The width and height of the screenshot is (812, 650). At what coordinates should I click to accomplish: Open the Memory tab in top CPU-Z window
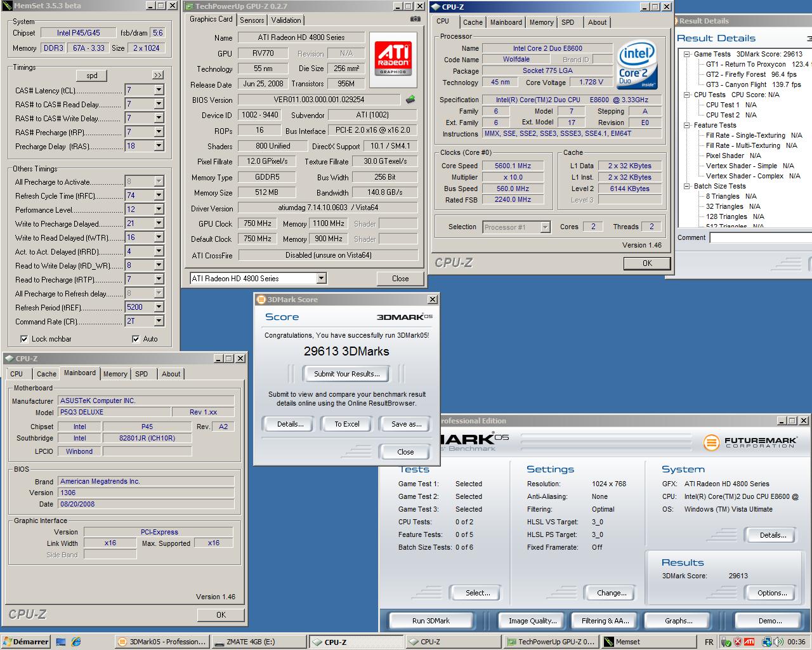click(541, 22)
